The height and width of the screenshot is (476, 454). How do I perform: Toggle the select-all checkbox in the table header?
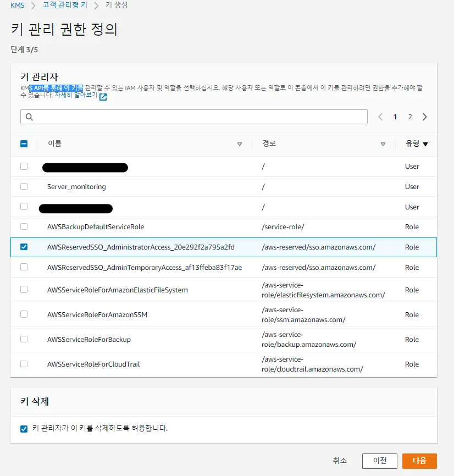[24, 143]
